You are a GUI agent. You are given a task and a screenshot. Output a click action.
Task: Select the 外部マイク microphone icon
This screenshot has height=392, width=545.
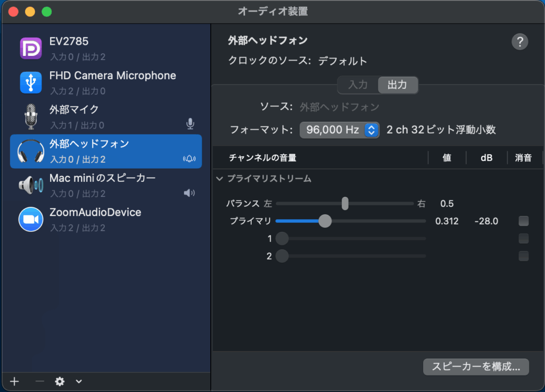tap(31, 116)
